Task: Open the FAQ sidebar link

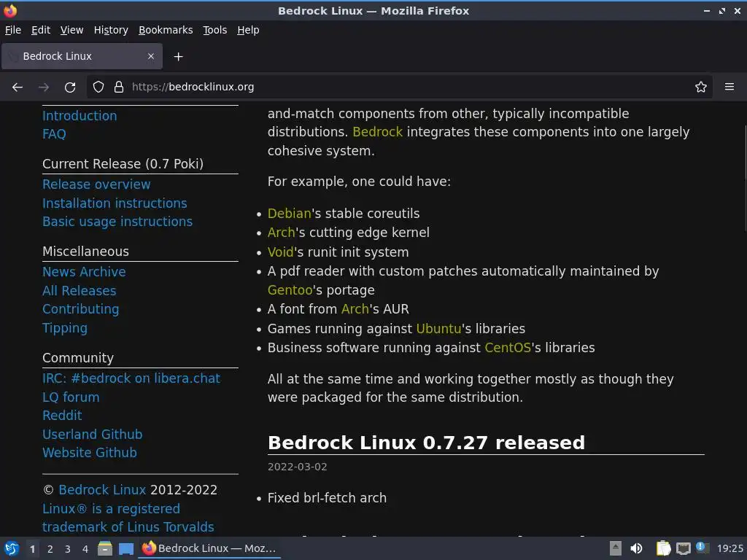Action: pyautogui.click(x=54, y=134)
